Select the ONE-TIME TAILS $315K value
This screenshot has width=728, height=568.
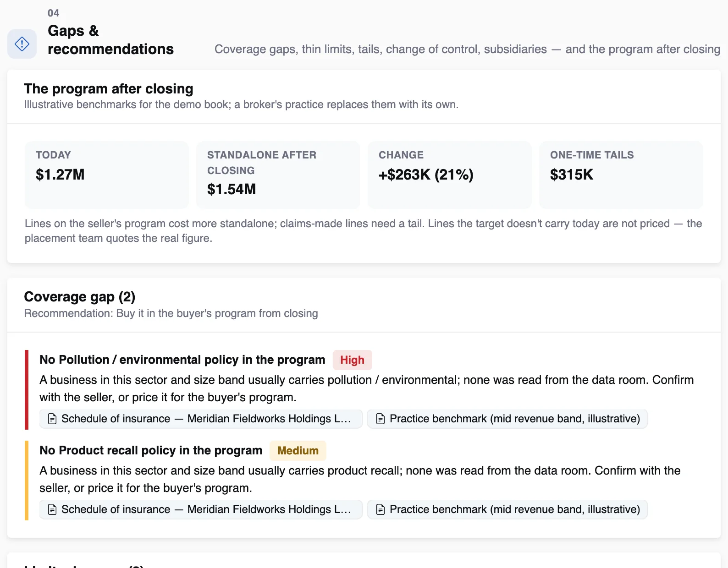point(572,175)
